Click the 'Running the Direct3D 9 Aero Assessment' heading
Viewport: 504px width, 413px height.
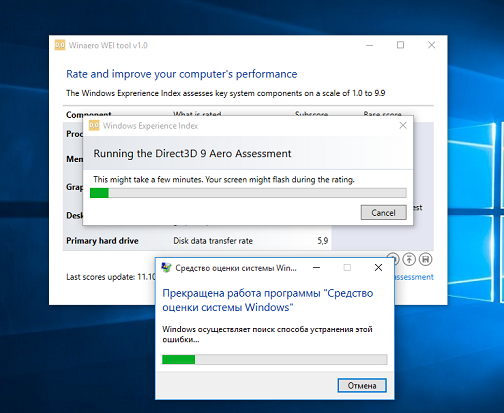(x=192, y=153)
